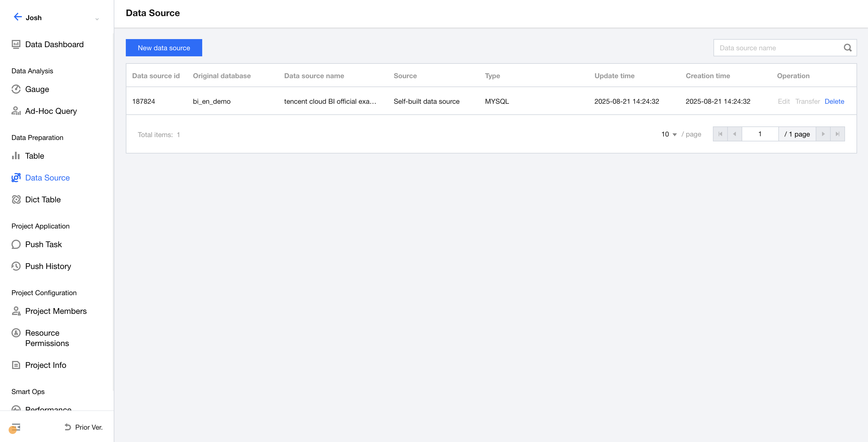
Task: Collapse sidebar using bottom-left menu icon
Action: tap(16, 427)
